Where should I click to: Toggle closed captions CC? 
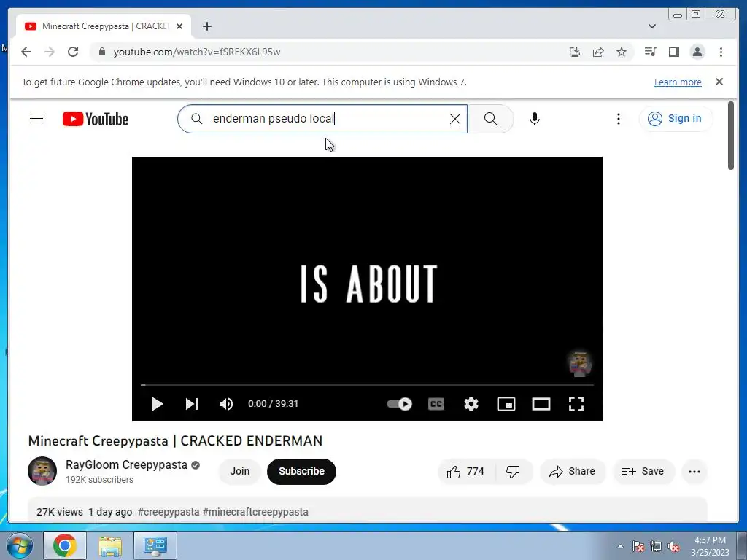coord(436,404)
